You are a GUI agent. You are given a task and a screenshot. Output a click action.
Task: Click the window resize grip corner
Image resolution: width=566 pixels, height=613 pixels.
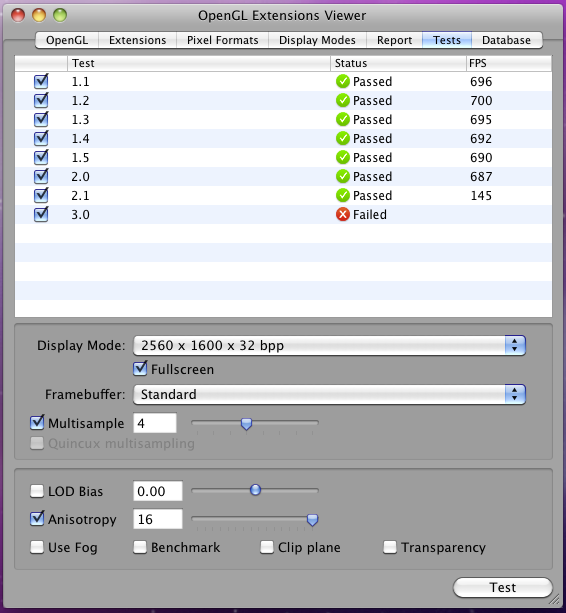554,599
